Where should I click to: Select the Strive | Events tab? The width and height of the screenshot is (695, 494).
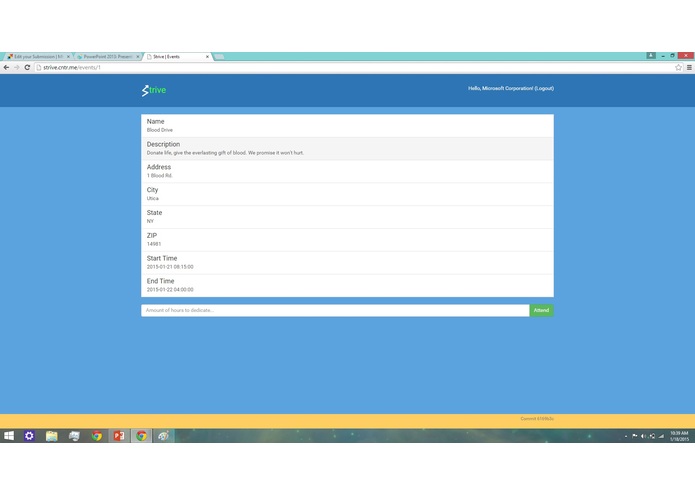tap(176, 57)
